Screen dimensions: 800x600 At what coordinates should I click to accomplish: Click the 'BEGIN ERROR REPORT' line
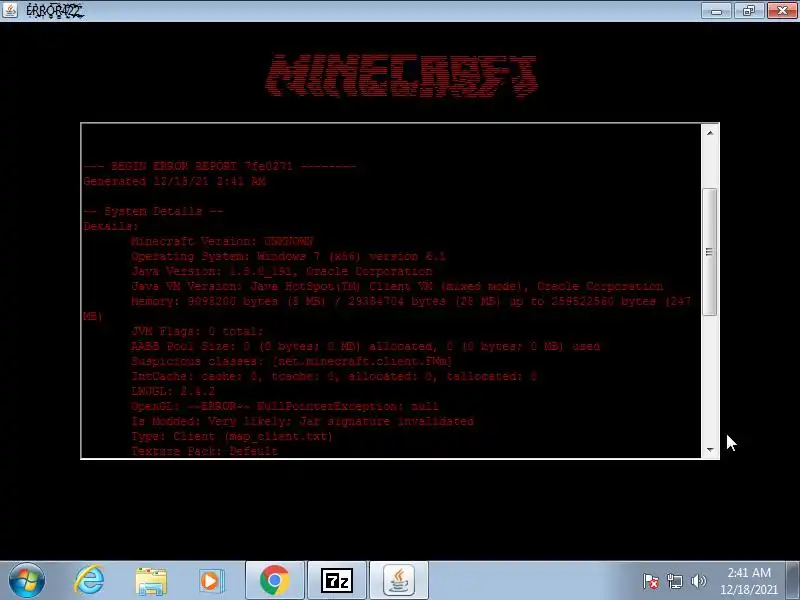pos(220,166)
